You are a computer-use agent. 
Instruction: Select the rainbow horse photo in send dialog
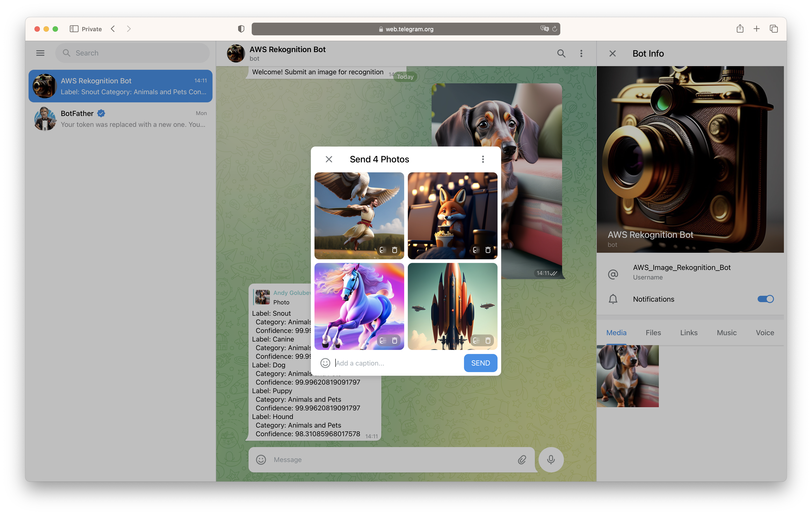(x=359, y=306)
